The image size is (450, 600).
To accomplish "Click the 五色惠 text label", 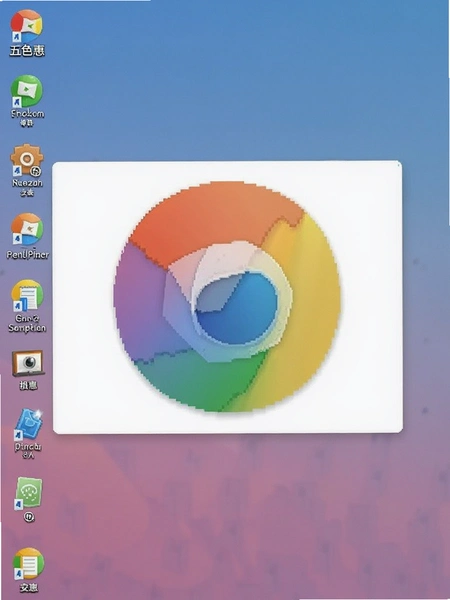I will (x=27, y=51).
